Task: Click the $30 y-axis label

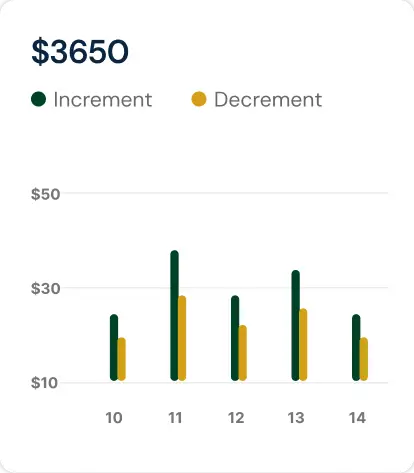Action: (46, 288)
